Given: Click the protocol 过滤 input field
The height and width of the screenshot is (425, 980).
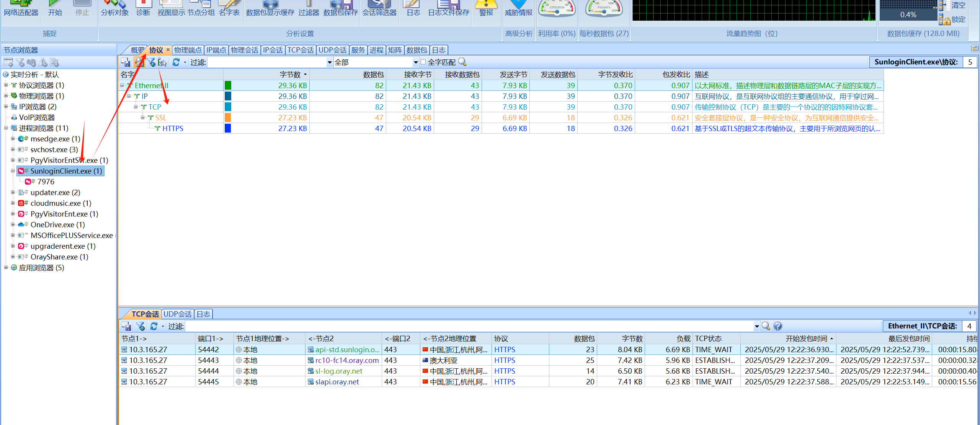Looking at the screenshot, I should point(267,62).
